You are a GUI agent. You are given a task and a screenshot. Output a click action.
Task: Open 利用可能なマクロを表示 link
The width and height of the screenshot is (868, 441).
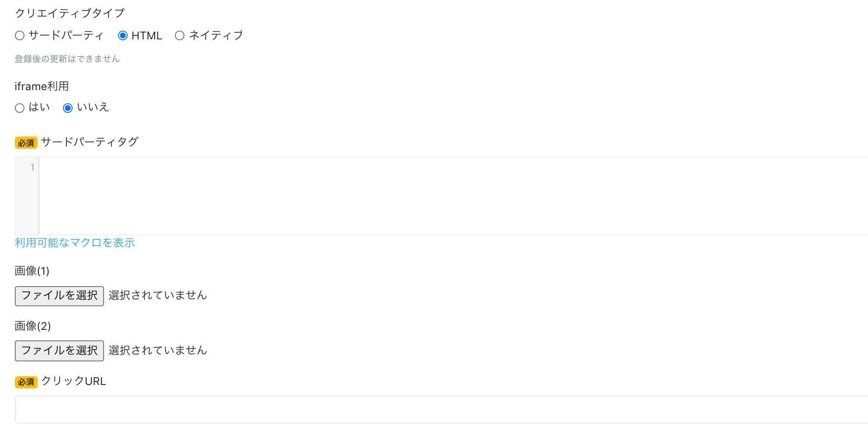[x=74, y=243]
